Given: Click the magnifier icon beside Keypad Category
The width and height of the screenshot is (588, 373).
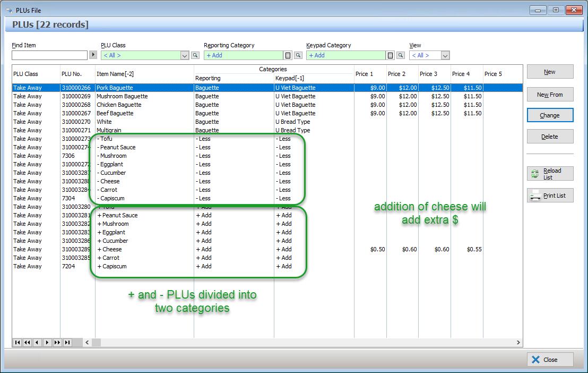Looking at the screenshot, I should [x=400, y=55].
